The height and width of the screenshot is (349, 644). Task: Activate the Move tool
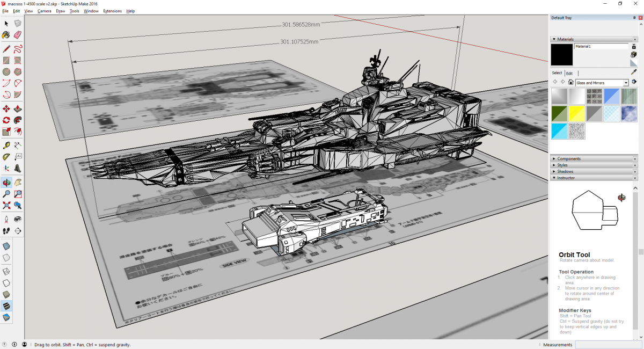6,109
